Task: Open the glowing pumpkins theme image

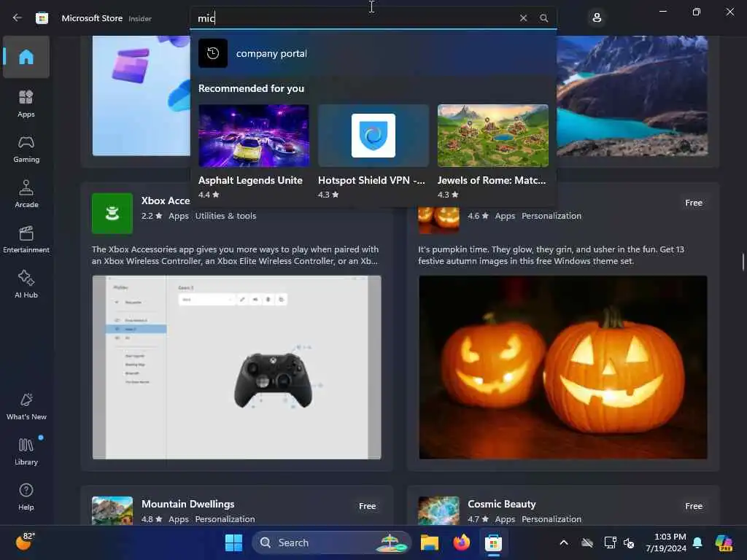Action: pyautogui.click(x=563, y=367)
